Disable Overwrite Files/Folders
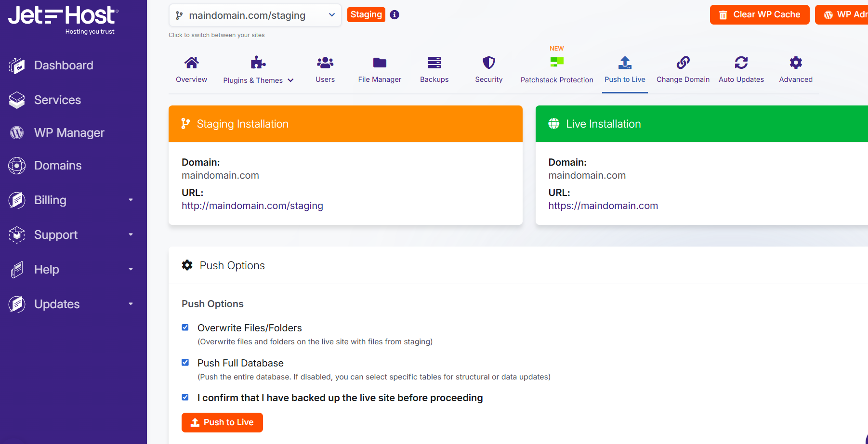This screenshot has height=444, width=868. point(185,327)
